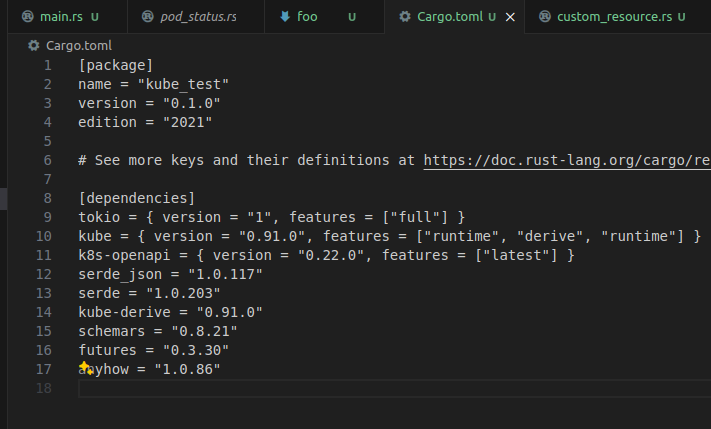Click the gear icon on Cargo.toml tab
711x429 pixels.
(404, 17)
